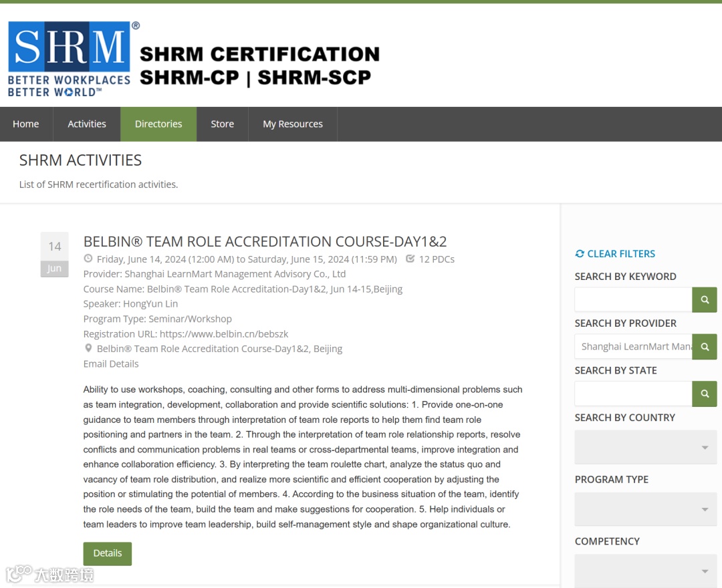The height and width of the screenshot is (588, 722).
Task: Click the provider field with Shanghai LearnMart
Action: [x=633, y=347]
